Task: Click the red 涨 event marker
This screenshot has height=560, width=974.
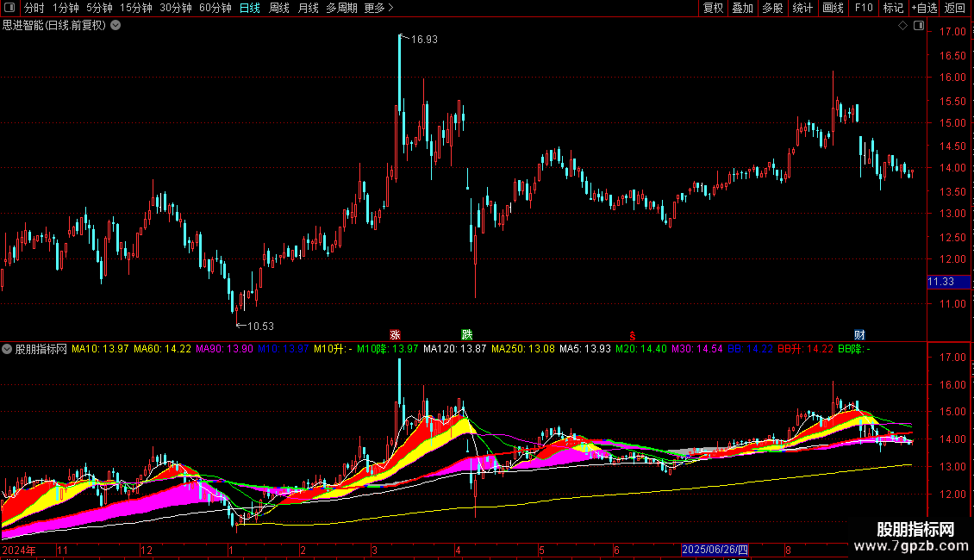Action: (395, 335)
